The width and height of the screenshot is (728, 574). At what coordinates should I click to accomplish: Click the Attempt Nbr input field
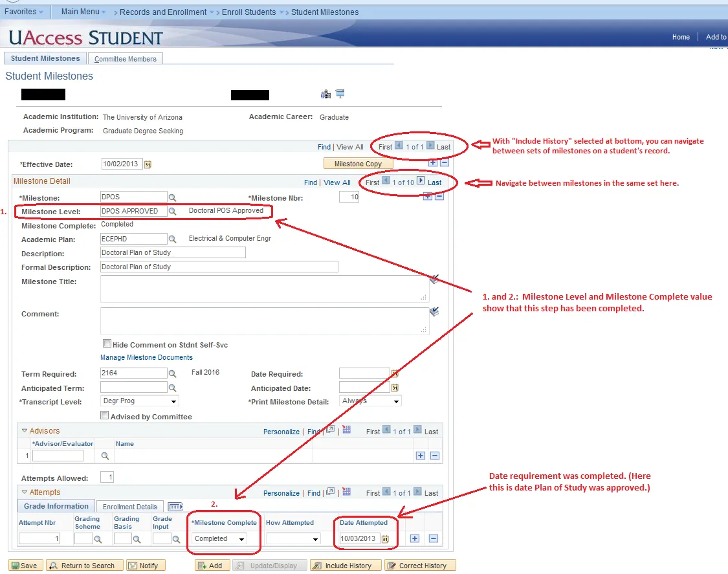pos(39,538)
